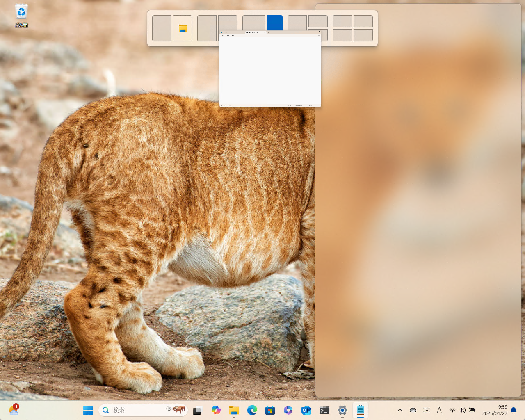Image resolution: width=525 pixels, height=420 pixels.
Task: Select the bottom-right zone of the four-quadrant layout
Action: [363, 35]
